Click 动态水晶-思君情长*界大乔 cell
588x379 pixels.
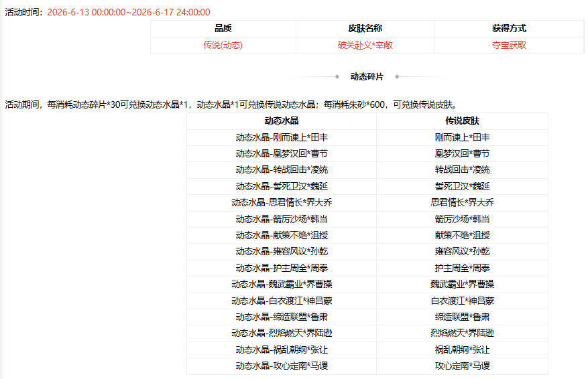[282, 203]
